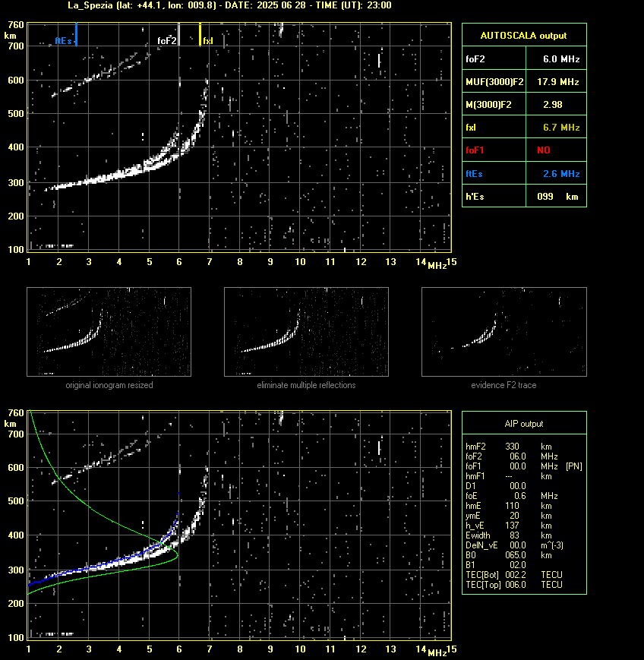Click the 'eliminate multiple reflections' caption
644x660 pixels.
click(x=306, y=385)
